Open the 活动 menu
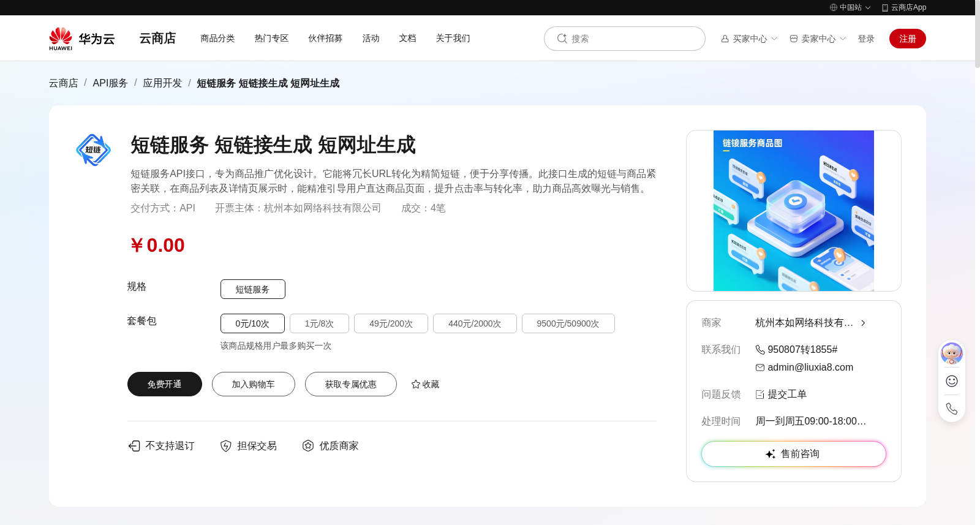 (x=371, y=38)
